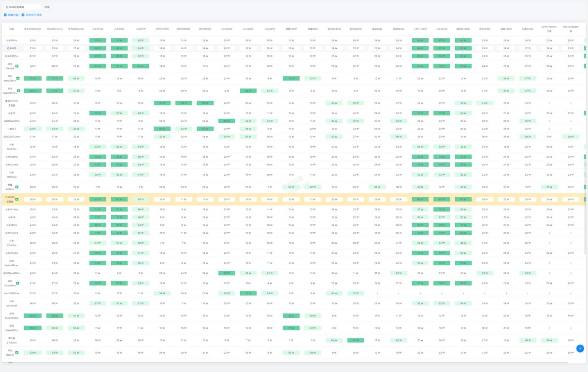Viewport: 588px width, 372px height.
Task: Click the 荣耀66W column header
Action: click(312, 29)
